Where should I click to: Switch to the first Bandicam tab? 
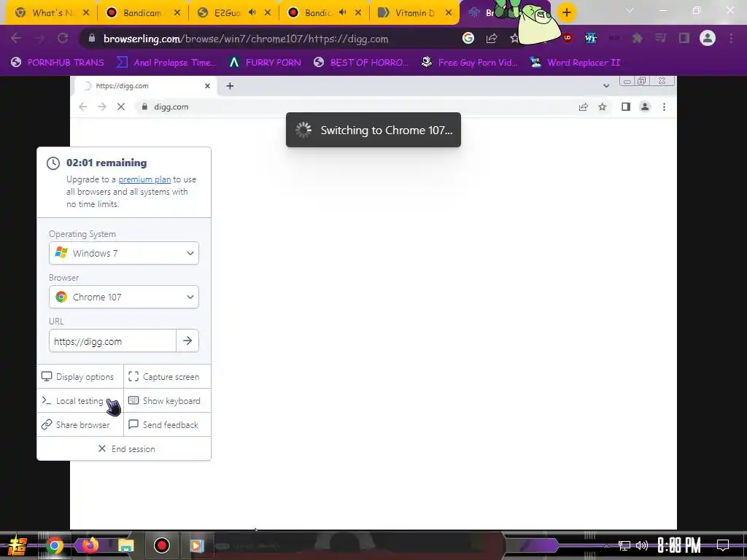pyautogui.click(x=143, y=13)
